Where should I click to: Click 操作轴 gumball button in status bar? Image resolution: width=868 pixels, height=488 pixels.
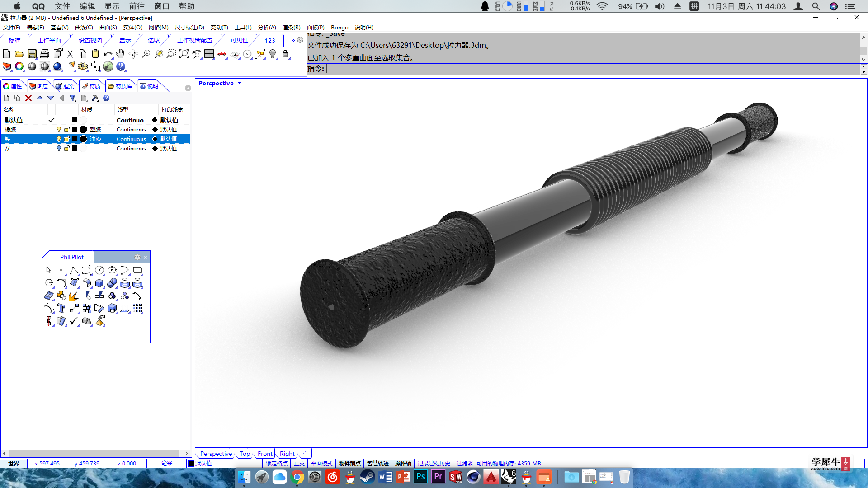[x=403, y=464]
